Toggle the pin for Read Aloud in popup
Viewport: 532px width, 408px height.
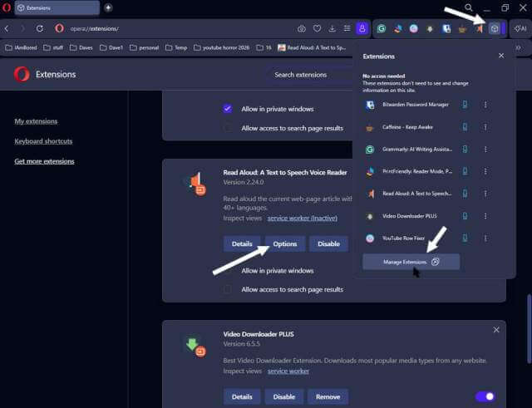coord(465,194)
